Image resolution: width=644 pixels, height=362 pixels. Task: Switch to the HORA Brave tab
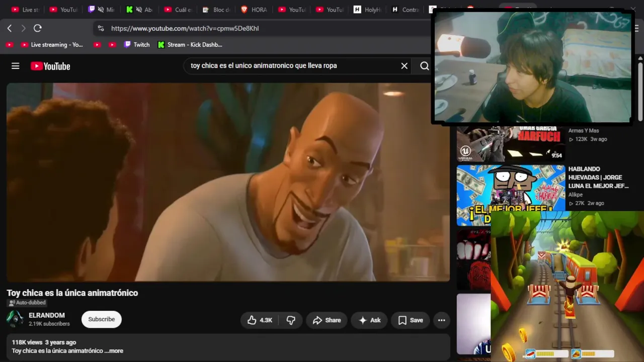click(254, 10)
